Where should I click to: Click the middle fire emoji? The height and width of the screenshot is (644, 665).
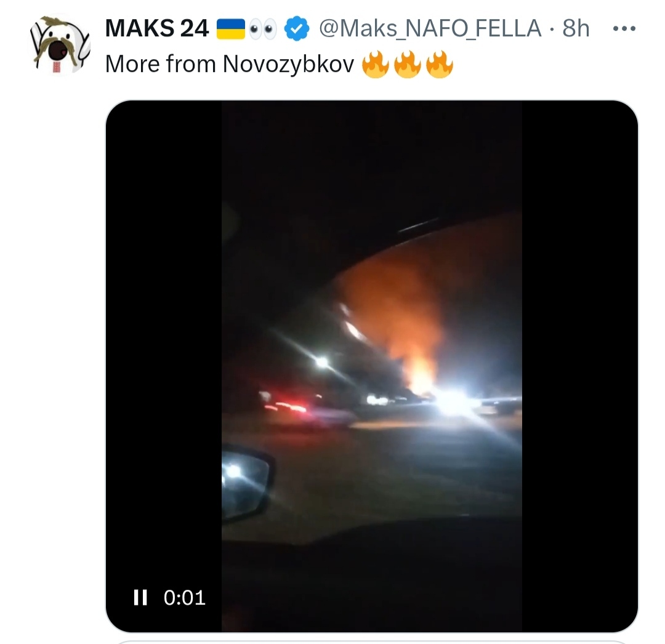click(x=408, y=64)
